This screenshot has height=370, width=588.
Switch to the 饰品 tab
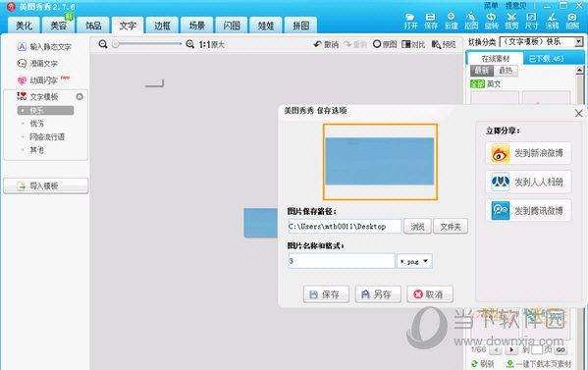point(93,26)
